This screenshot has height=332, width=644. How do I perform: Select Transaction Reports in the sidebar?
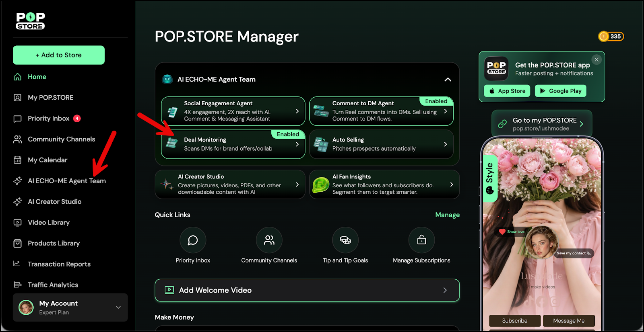pyautogui.click(x=59, y=264)
